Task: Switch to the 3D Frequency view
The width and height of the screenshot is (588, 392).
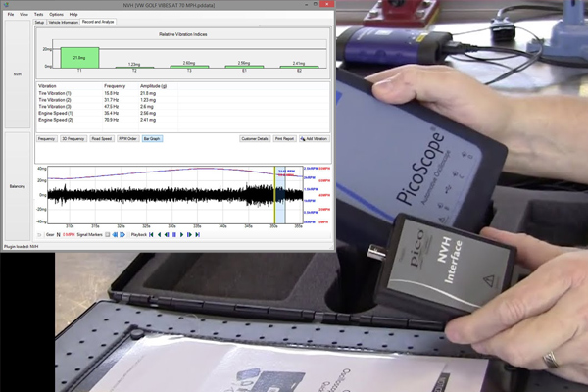Action: pyautogui.click(x=73, y=139)
